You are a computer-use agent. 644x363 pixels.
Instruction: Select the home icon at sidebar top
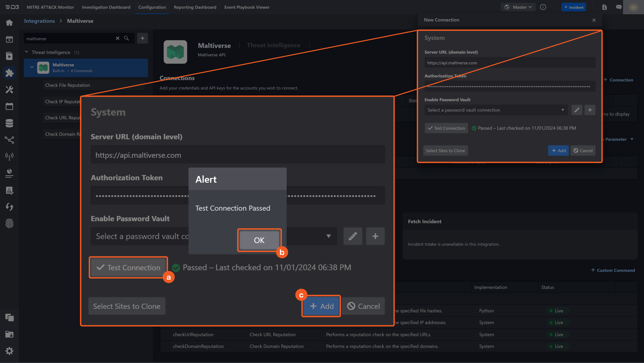pos(9,22)
